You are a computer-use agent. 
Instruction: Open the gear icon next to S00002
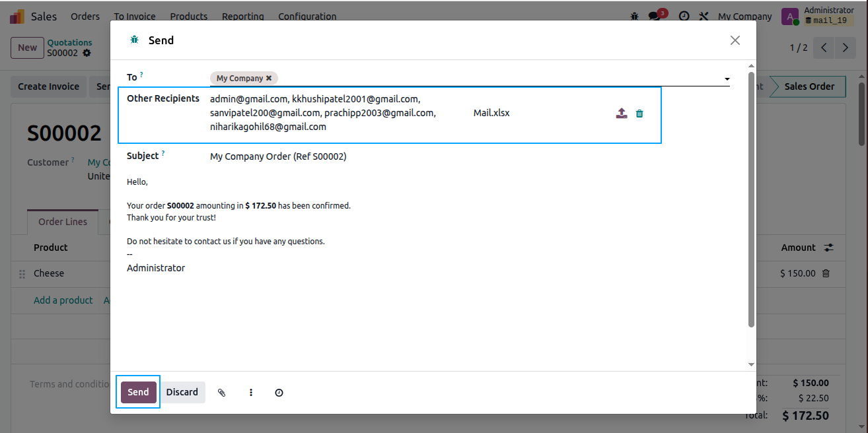pos(87,53)
